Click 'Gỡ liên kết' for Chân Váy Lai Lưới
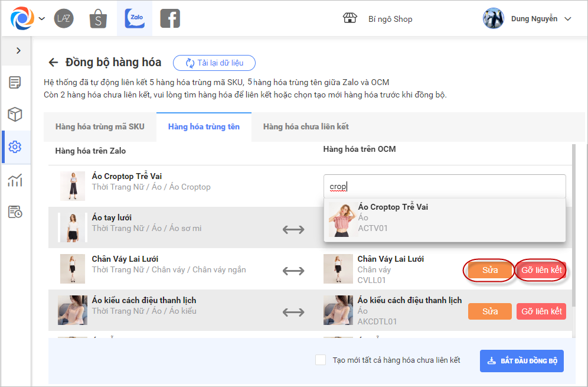The height and width of the screenshot is (387, 588). pyautogui.click(x=541, y=270)
